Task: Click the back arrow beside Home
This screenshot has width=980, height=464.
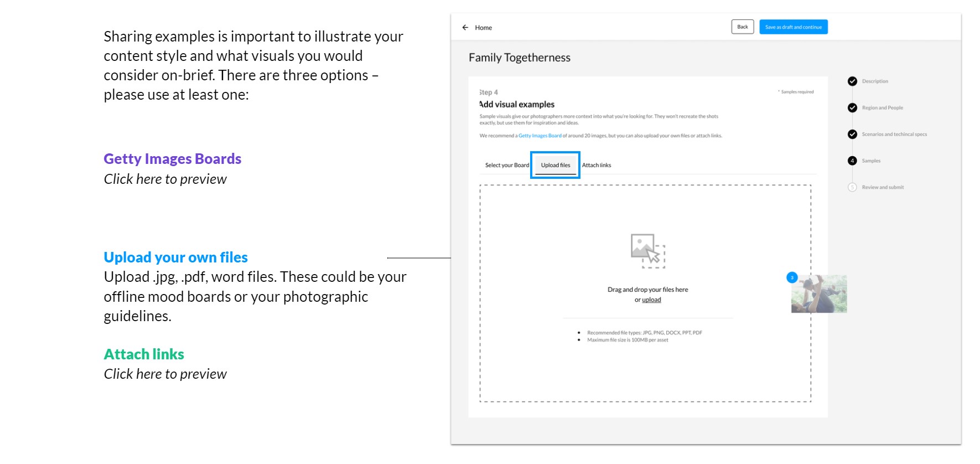Action: click(465, 27)
